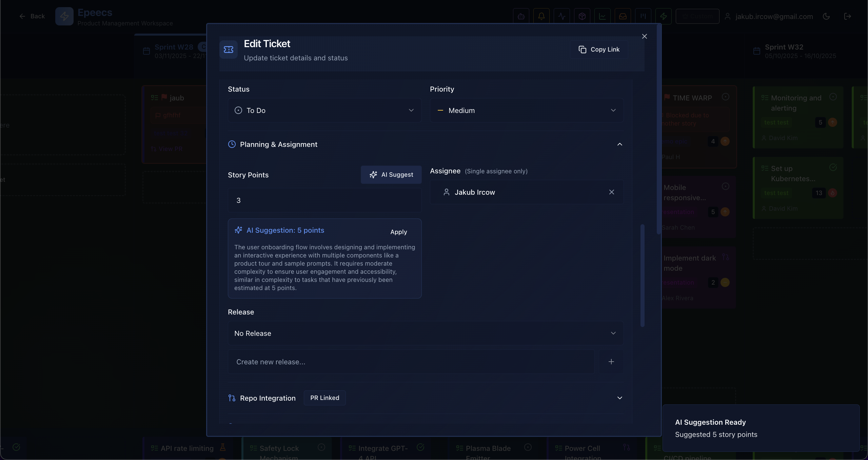Open the No Release dropdown
The image size is (868, 460).
point(425,333)
